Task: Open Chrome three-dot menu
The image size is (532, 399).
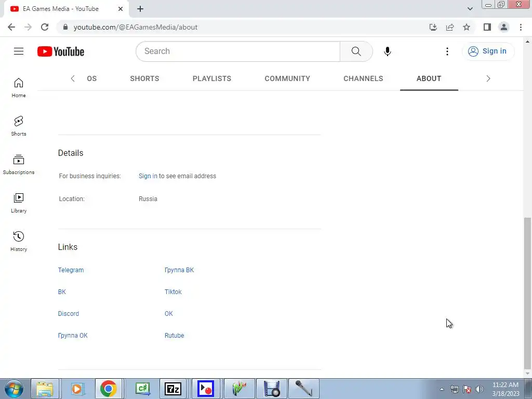Action: (521, 27)
